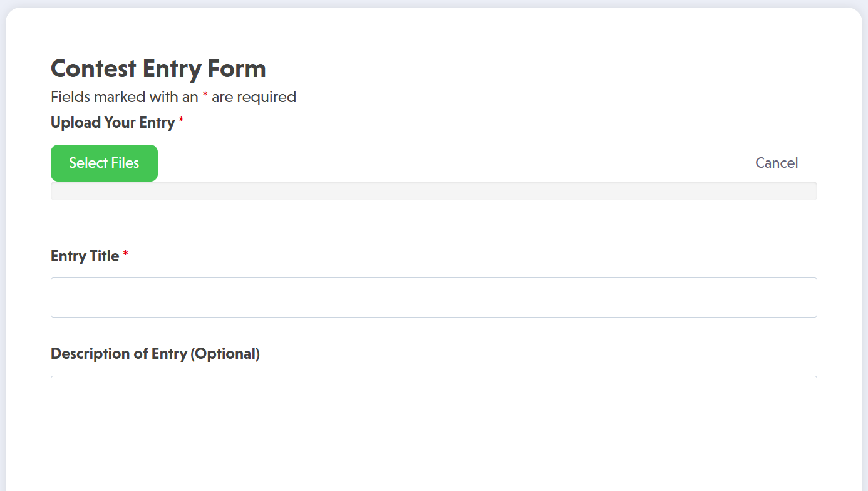Click inside the Description of Entry textarea
The height and width of the screenshot is (491, 868).
pyautogui.click(x=433, y=432)
